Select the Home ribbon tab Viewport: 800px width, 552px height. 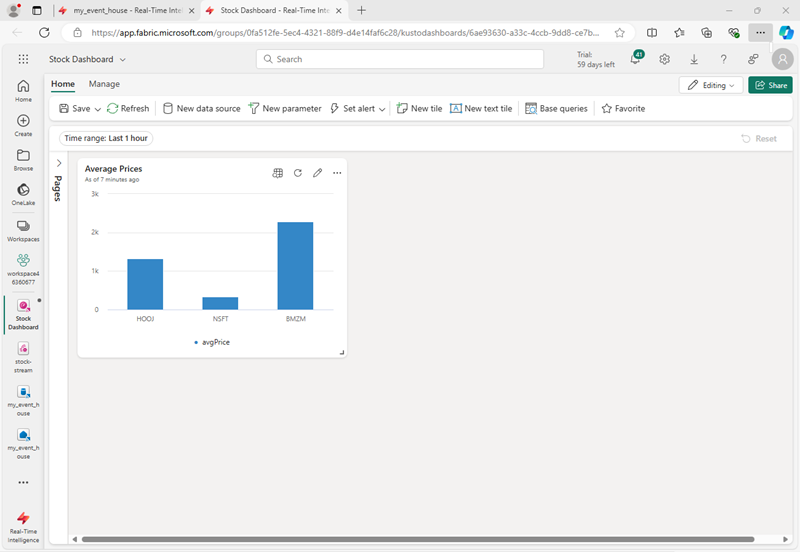(x=63, y=84)
